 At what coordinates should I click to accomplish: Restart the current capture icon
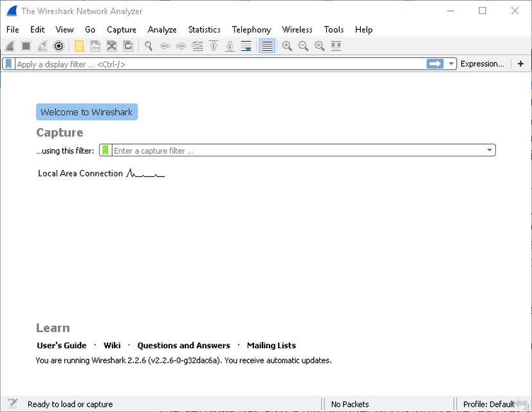pos(42,46)
